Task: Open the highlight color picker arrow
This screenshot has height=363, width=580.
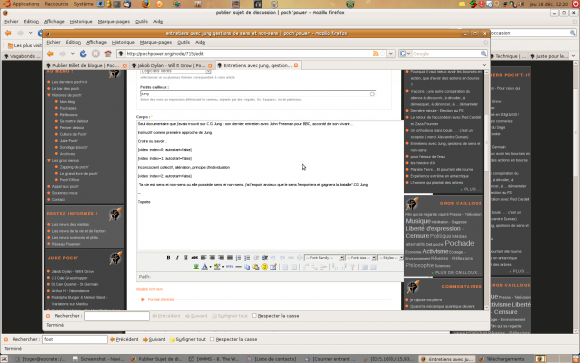Action: click(x=223, y=267)
